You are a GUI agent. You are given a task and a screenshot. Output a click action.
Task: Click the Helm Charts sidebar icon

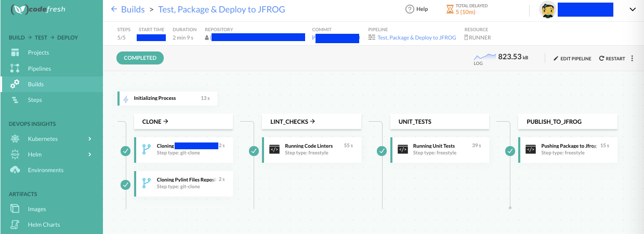pos(15,225)
